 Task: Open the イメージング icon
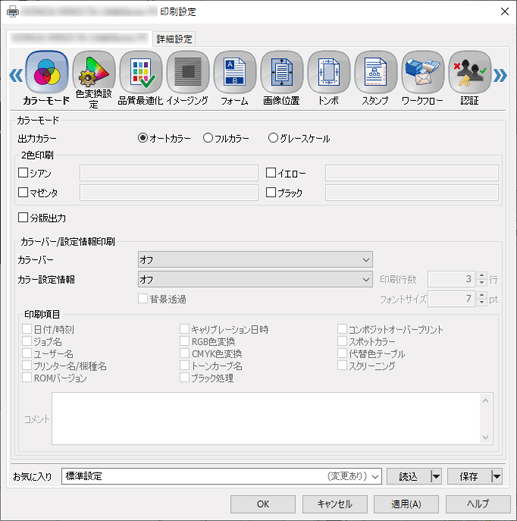click(x=188, y=72)
